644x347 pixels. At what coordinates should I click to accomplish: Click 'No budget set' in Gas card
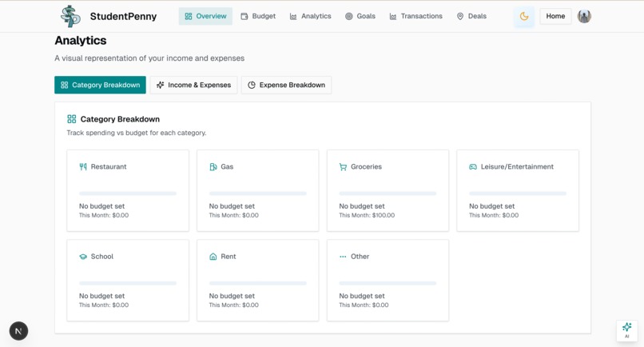click(x=232, y=206)
